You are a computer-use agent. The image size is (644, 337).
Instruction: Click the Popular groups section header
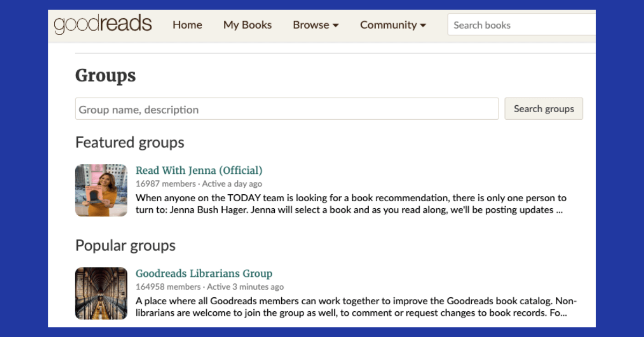click(125, 245)
